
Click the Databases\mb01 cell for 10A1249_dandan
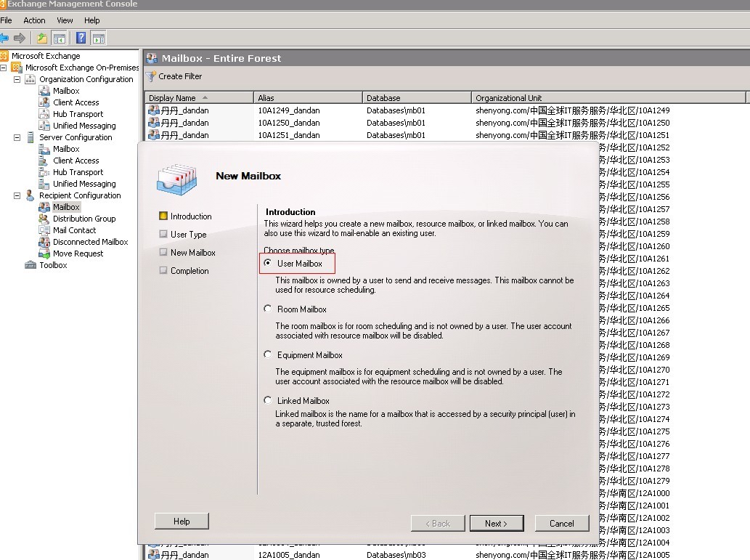(x=396, y=110)
